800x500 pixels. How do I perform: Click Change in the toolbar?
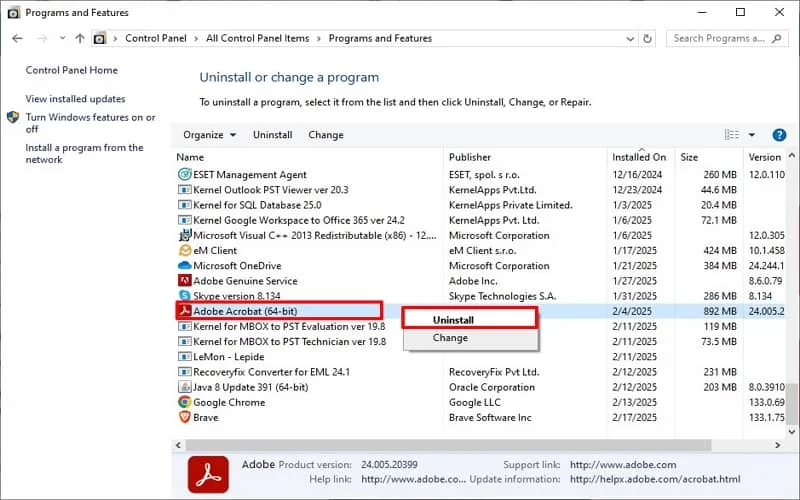326,135
